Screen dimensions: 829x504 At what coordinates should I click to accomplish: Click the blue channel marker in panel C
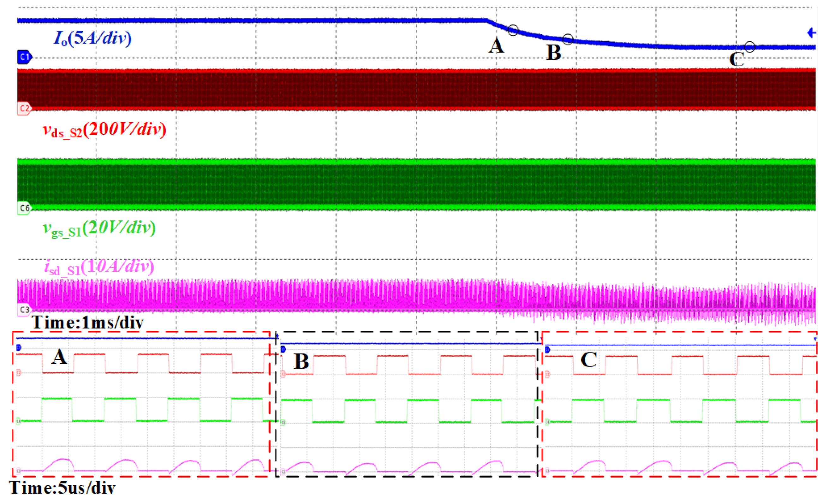pyautogui.click(x=547, y=350)
